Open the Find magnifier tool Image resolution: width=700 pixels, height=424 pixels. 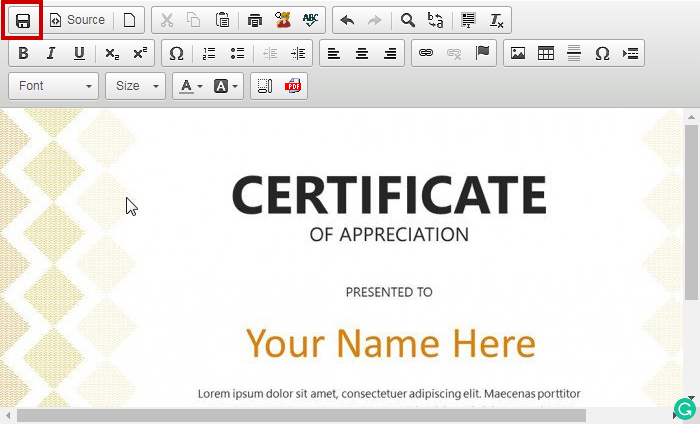[x=407, y=20]
